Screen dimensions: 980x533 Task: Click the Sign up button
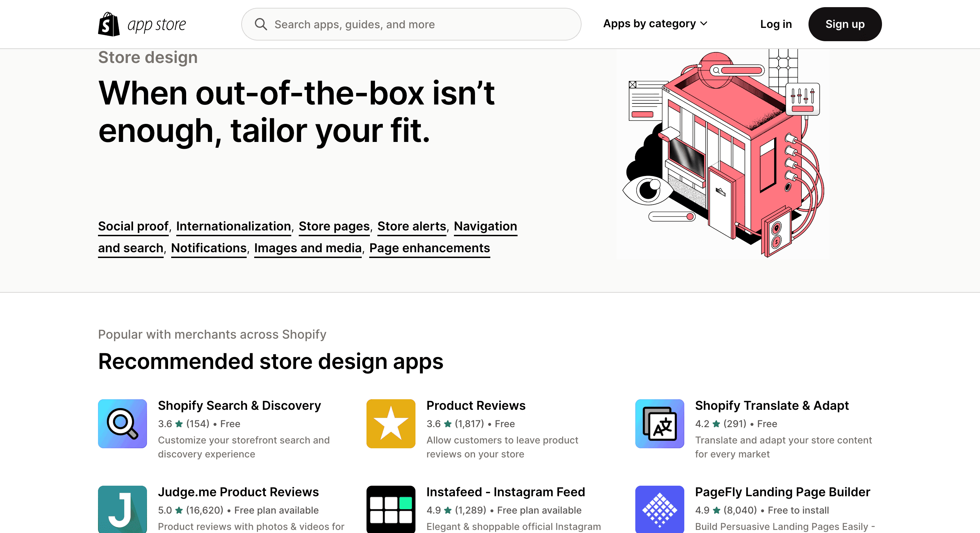click(846, 24)
